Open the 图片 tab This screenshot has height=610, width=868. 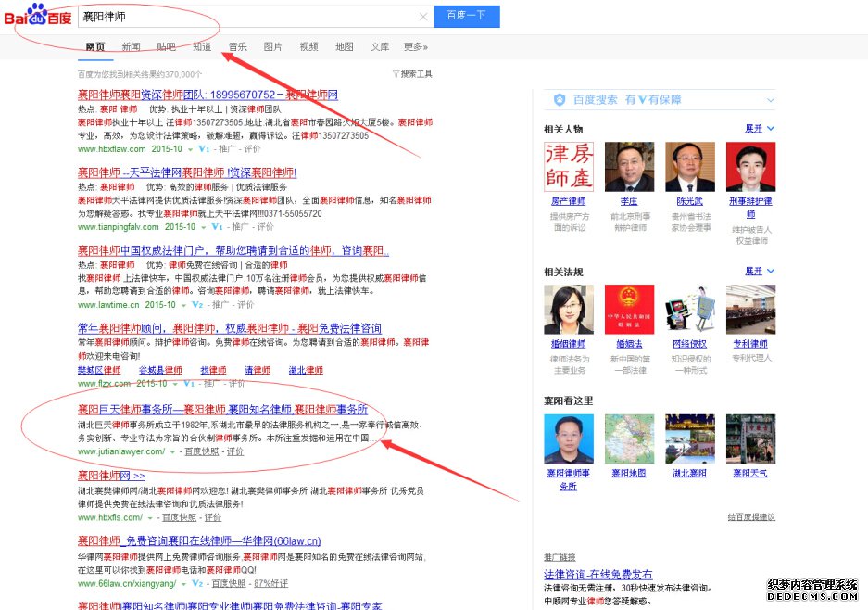273,47
